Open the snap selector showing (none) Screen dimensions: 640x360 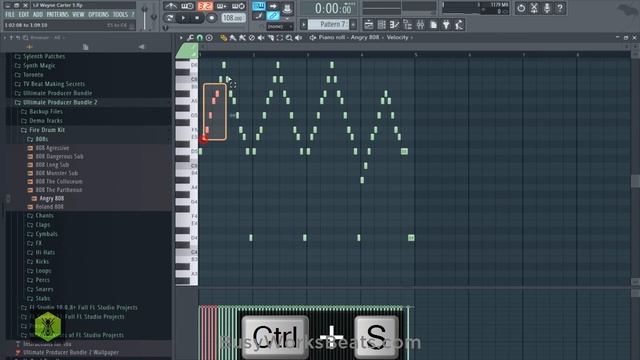pyautogui.click(x=280, y=26)
